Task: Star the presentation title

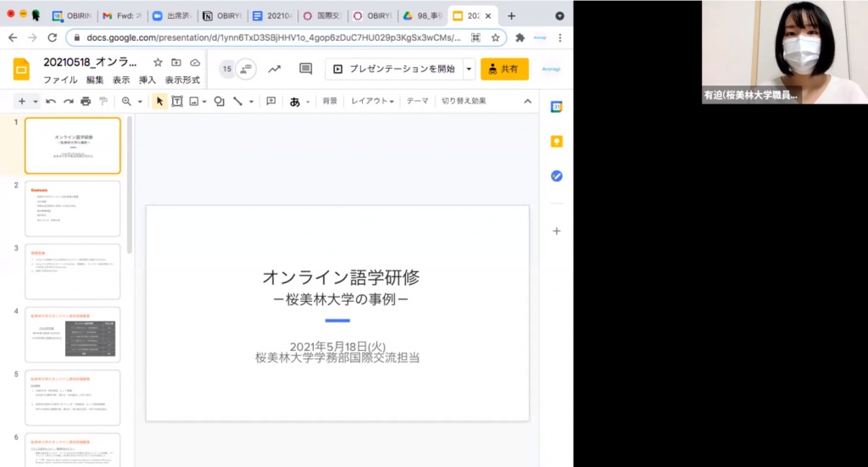Action: (158, 63)
